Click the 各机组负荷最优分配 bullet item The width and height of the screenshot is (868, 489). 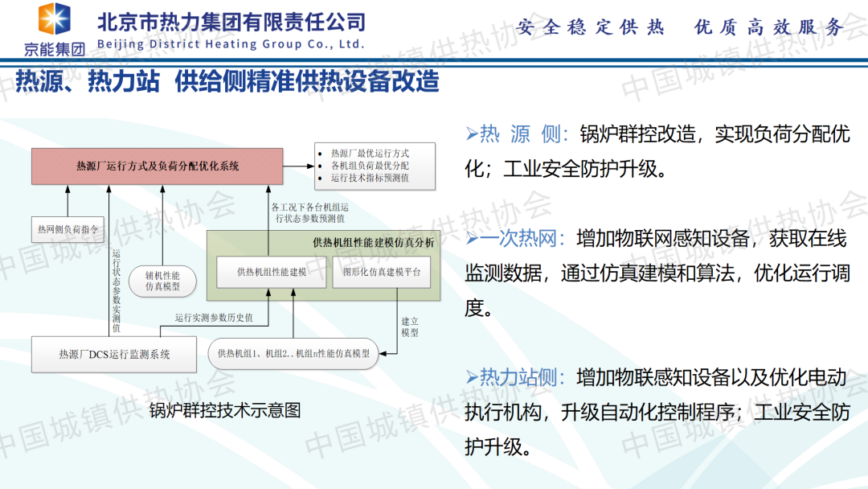click(370, 165)
